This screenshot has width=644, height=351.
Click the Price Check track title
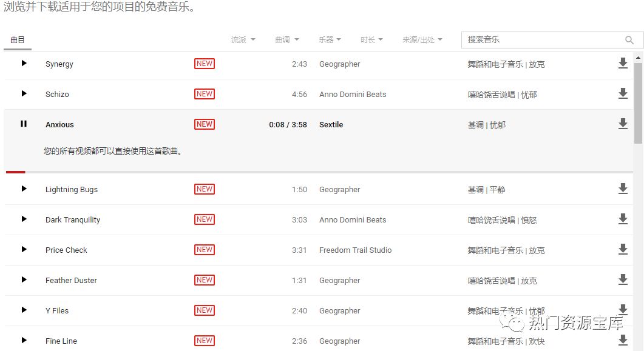click(x=66, y=250)
